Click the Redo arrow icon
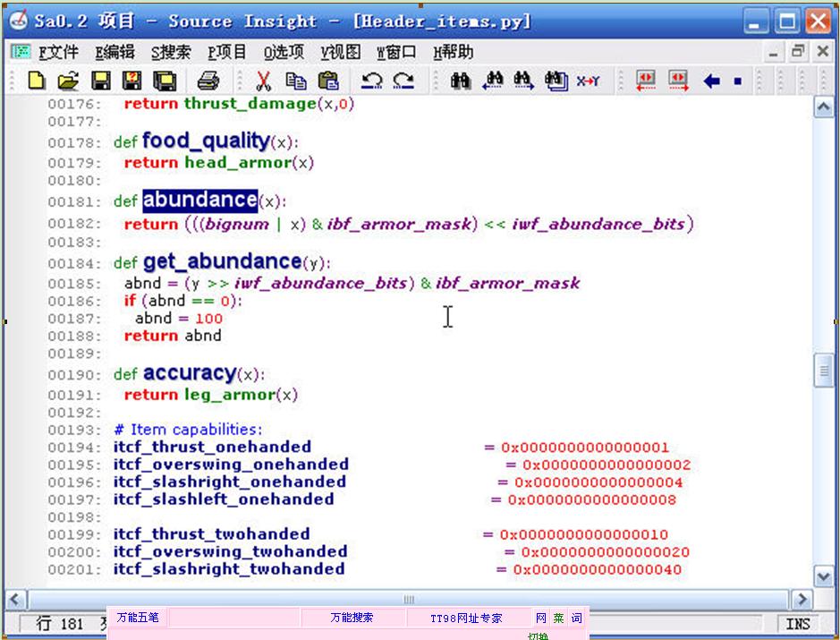The width and height of the screenshot is (840, 640). click(403, 81)
